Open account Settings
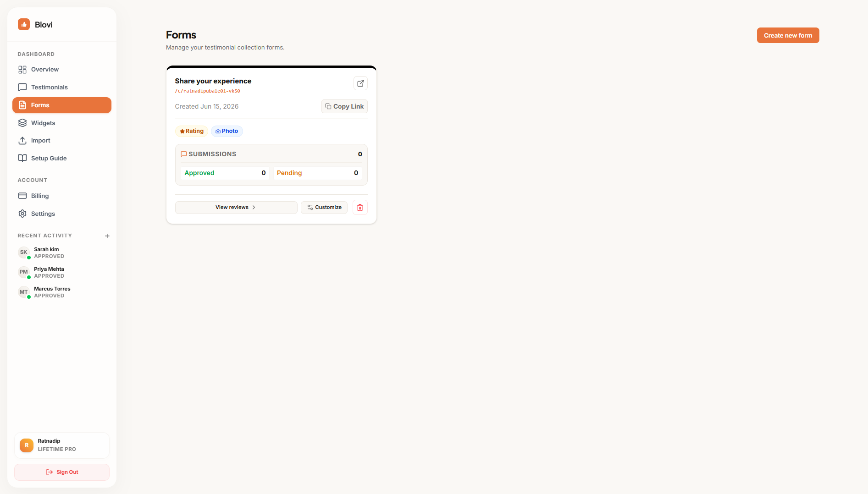868x494 pixels. coord(62,214)
